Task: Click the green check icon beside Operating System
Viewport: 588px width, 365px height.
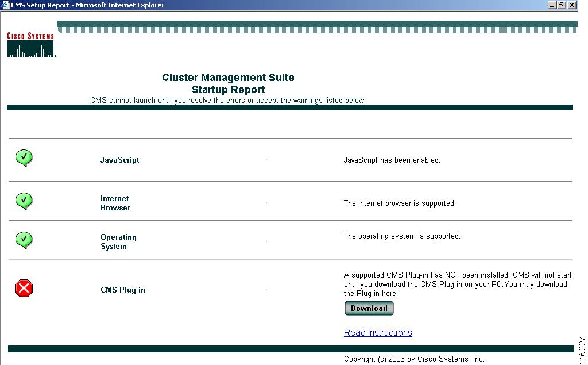Action: [x=24, y=240]
